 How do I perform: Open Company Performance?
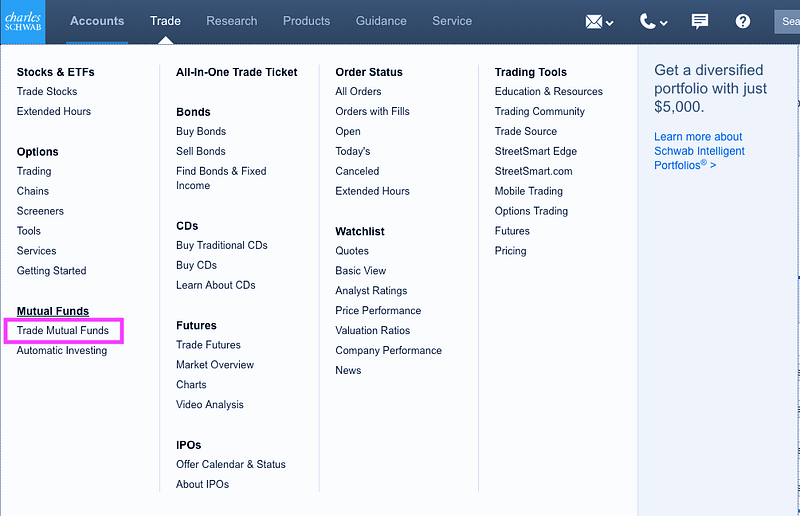(x=388, y=350)
